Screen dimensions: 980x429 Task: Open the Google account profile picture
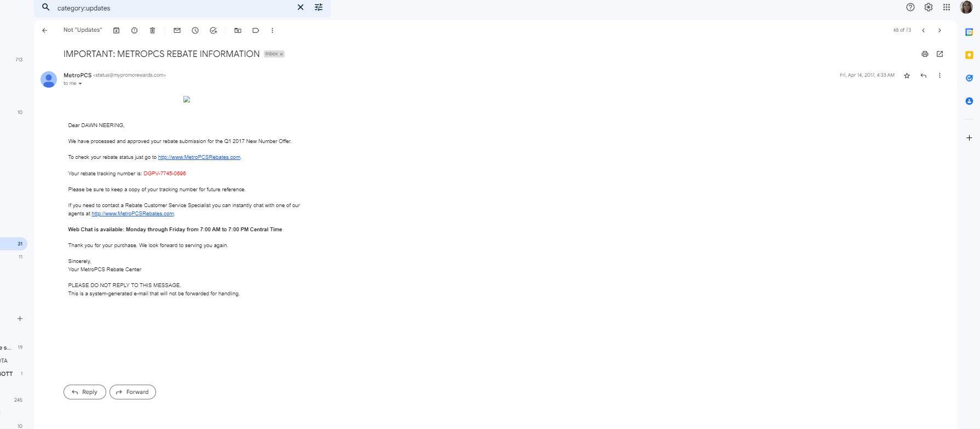tap(966, 7)
